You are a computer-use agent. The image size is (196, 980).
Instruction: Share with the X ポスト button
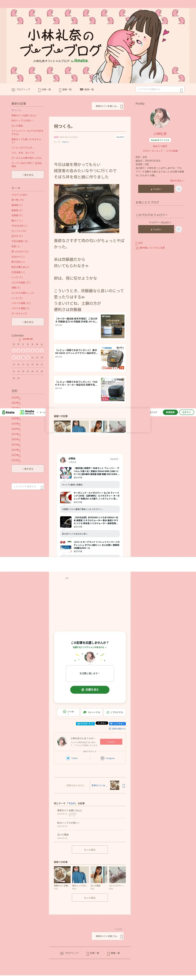coord(102,723)
